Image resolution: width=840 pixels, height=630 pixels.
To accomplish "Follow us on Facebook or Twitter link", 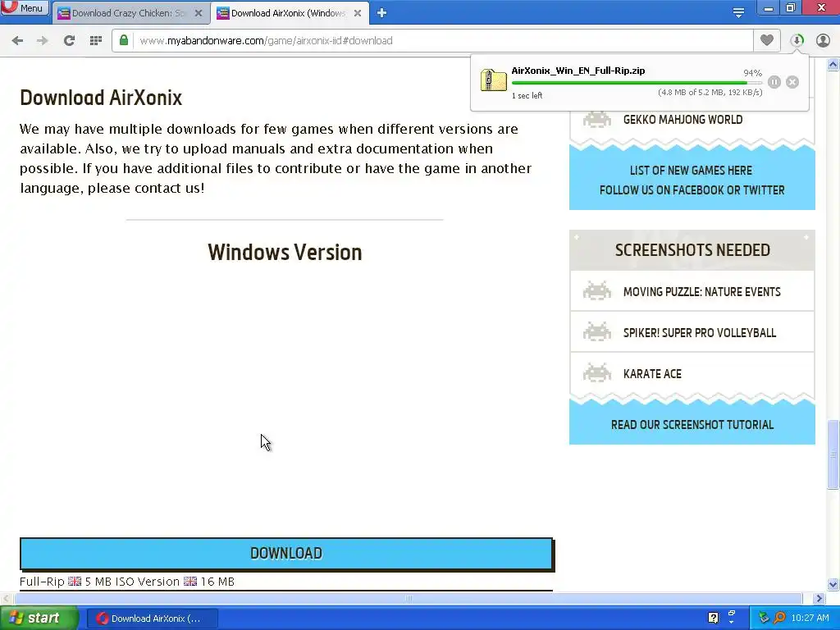I will coord(692,190).
